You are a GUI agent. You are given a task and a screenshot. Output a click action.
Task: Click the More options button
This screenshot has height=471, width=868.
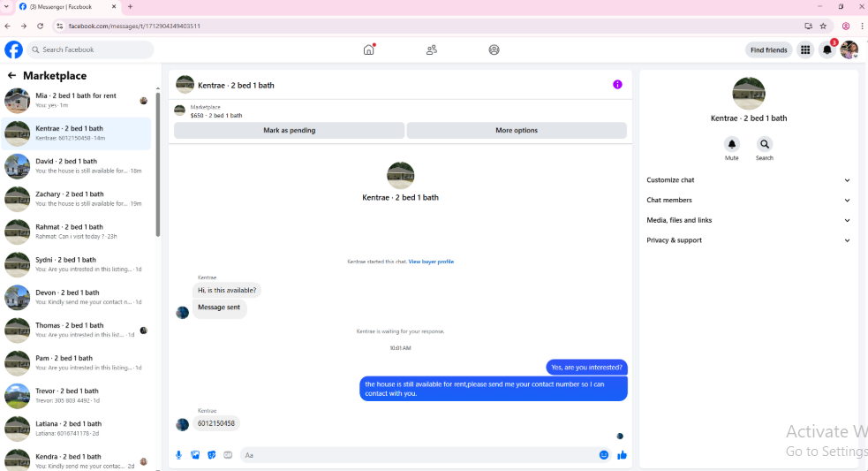(517, 130)
